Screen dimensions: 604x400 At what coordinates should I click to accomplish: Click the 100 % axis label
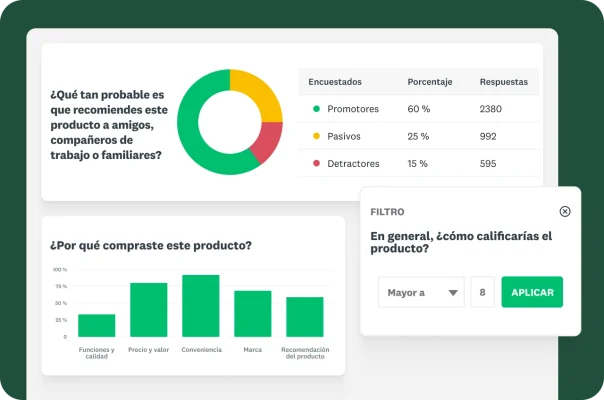(60, 269)
